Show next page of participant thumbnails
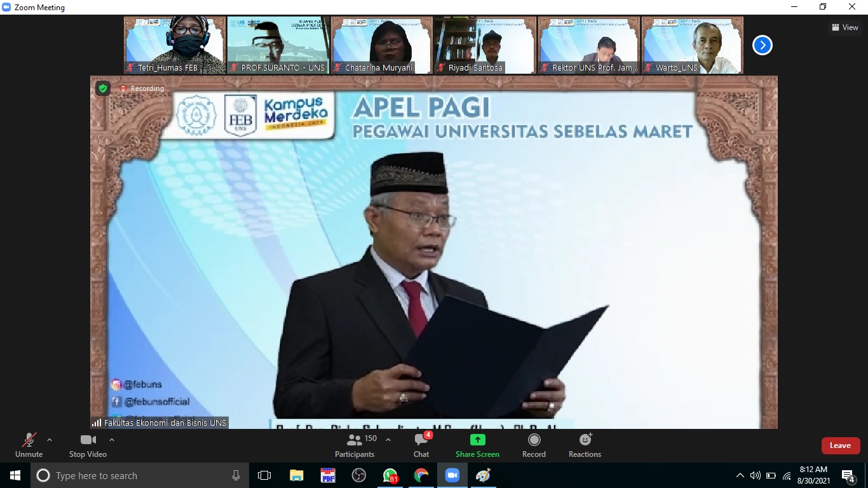The height and width of the screenshot is (488, 868). pyautogui.click(x=763, y=45)
